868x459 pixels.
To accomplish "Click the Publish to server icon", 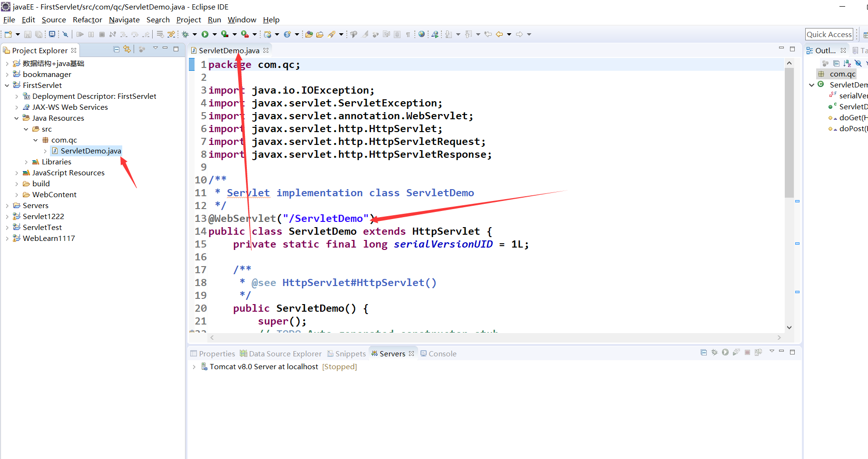I will [758, 352].
